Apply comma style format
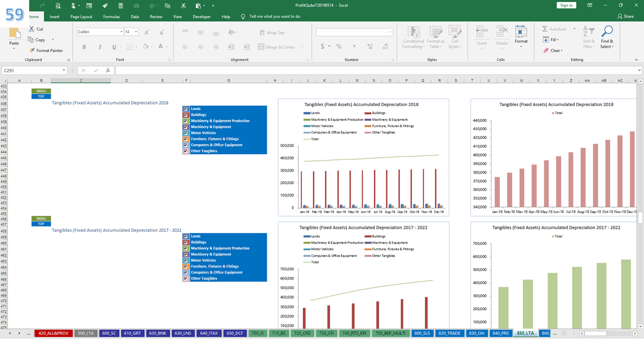Viewport: 644px width, 362px height. pos(354,47)
